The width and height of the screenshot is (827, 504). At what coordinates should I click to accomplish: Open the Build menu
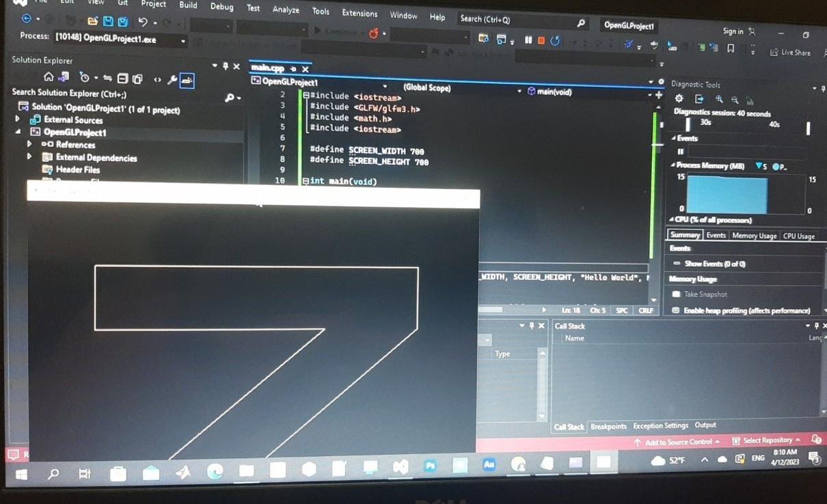(x=188, y=5)
